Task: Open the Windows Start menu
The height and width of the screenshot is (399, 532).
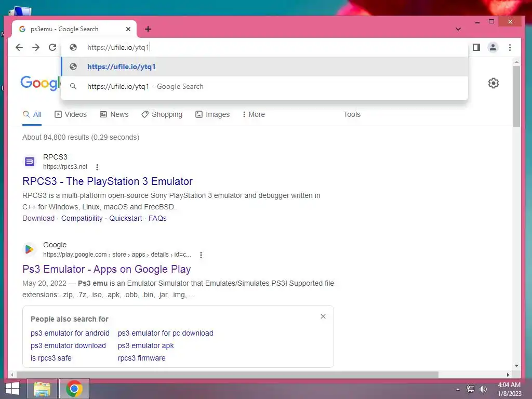Action: (12, 389)
